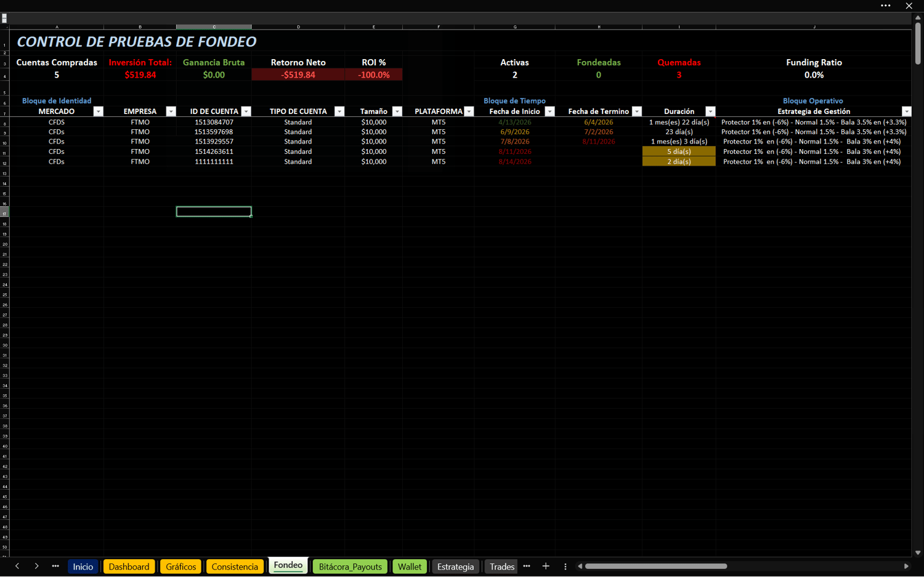This screenshot has height=577, width=924.
Task: Open the EMPRESA column filter dropdown
Action: point(171,111)
